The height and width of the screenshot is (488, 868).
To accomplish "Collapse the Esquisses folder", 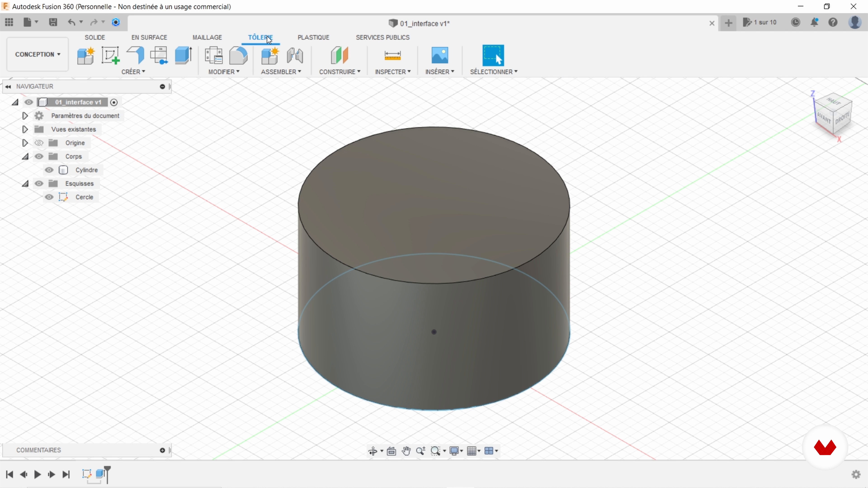I will point(25,183).
